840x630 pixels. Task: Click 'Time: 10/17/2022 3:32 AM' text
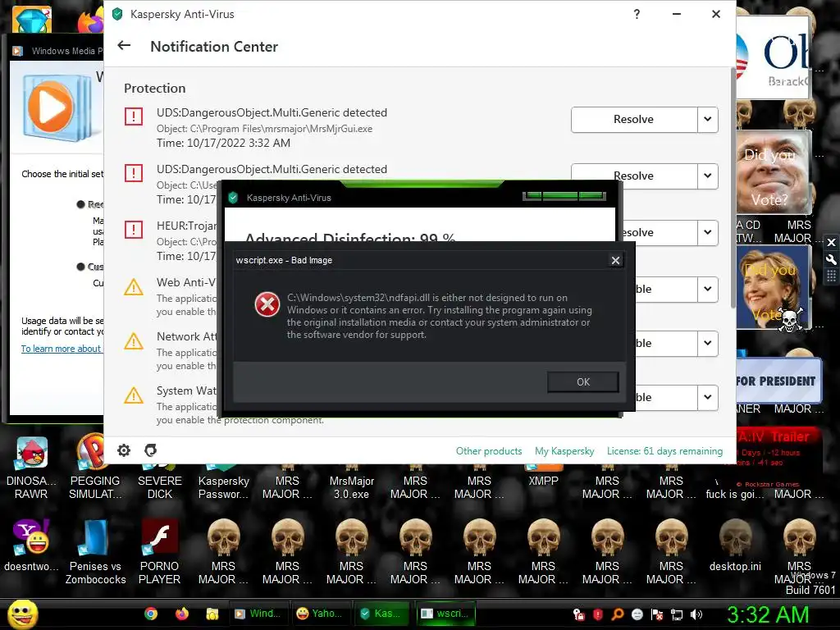223,143
